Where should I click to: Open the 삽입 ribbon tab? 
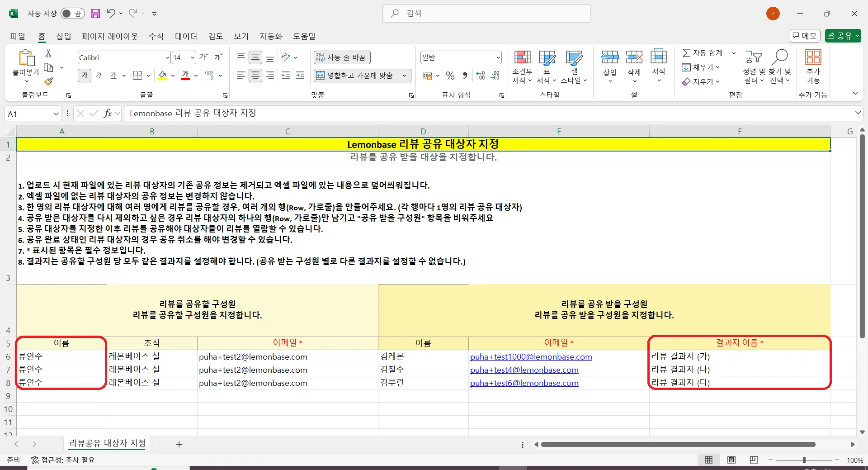(64, 36)
